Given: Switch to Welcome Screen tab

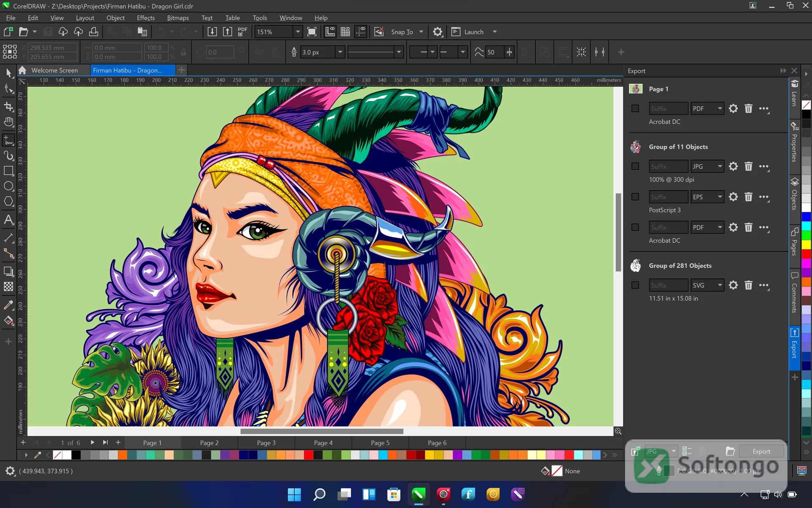Looking at the screenshot, I should click(x=54, y=70).
